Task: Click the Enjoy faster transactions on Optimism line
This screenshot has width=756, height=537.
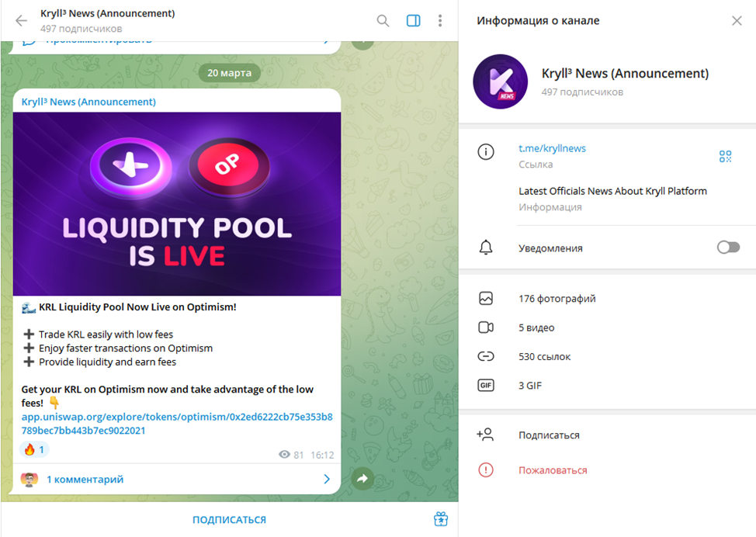Action: 126,348
